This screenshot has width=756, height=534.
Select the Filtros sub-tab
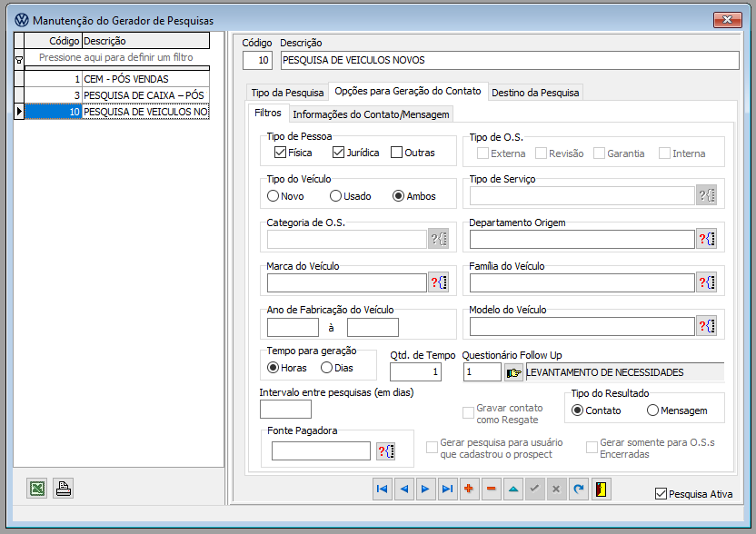point(268,113)
